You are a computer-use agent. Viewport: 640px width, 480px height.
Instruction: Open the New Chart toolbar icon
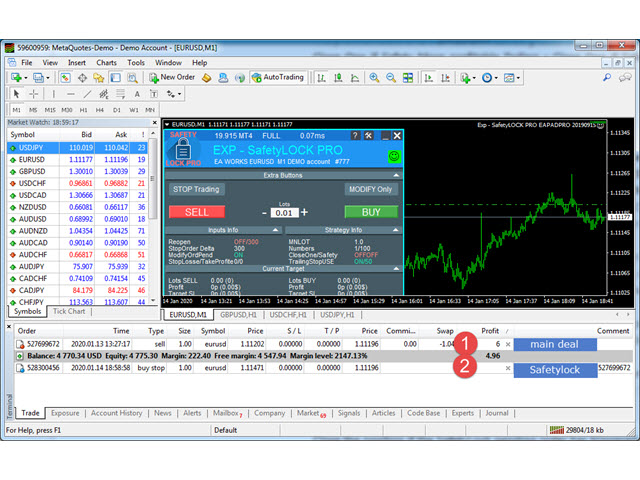pos(16,78)
